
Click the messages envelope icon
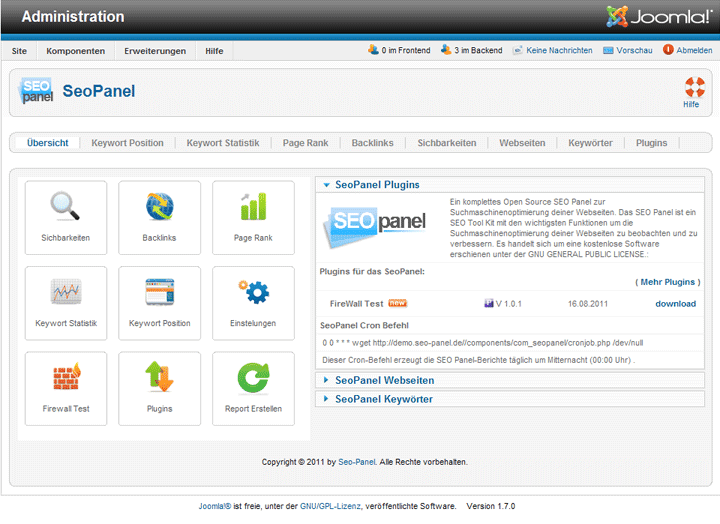click(518, 50)
